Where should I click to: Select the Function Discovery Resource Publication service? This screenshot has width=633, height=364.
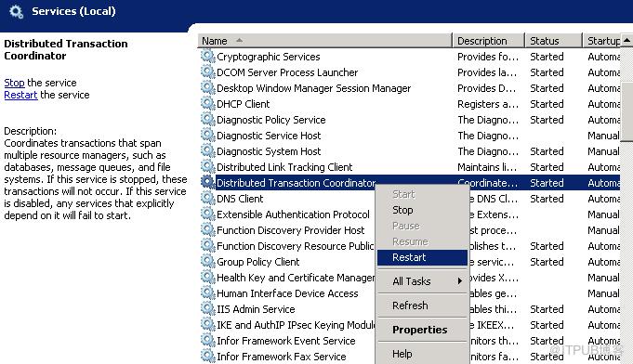[x=295, y=246]
